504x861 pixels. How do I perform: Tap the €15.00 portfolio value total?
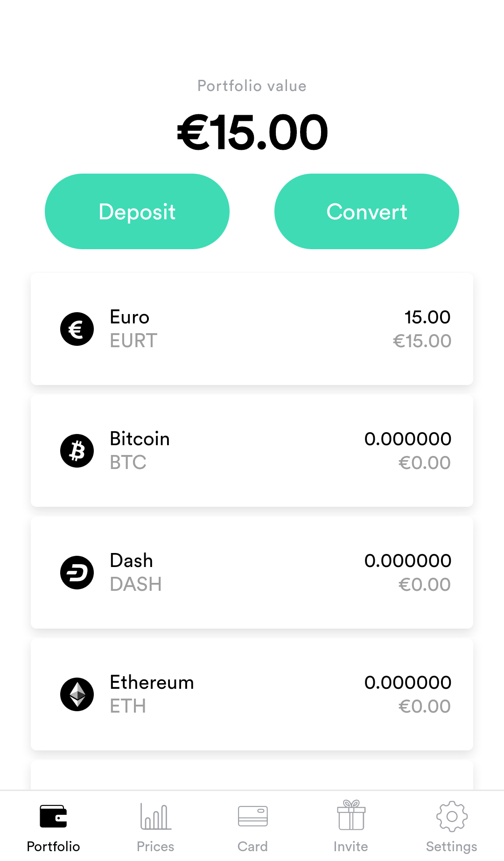[x=252, y=133]
